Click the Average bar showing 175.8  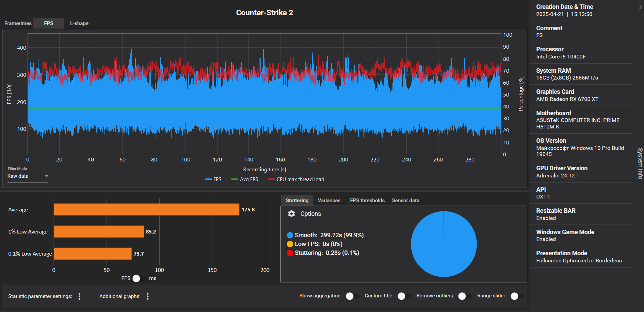click(146, 210)
